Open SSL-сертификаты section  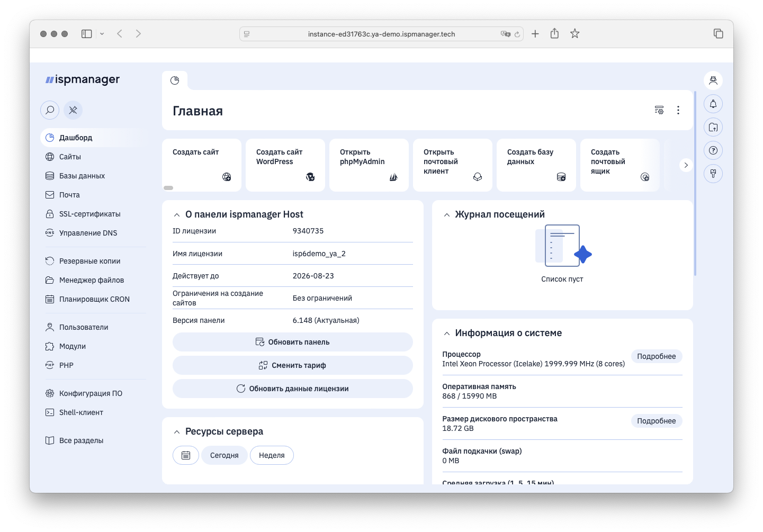pyautogui.click(x=93, y=214)
